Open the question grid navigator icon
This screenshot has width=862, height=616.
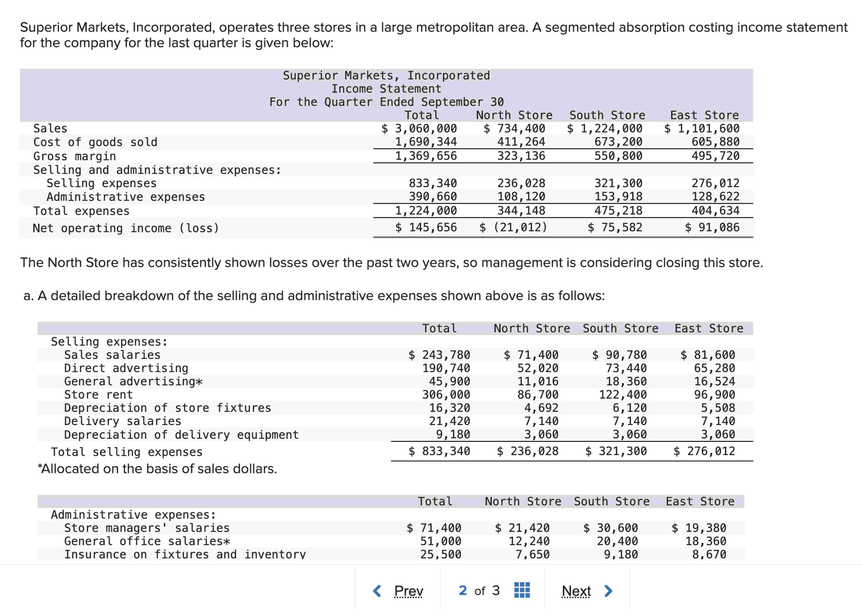[522, 590]
